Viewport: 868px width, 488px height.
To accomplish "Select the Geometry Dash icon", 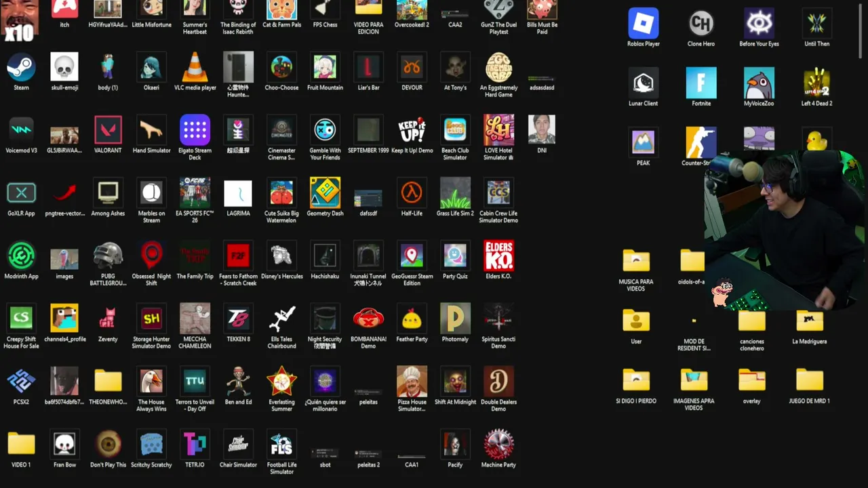I will pos(325,193).
